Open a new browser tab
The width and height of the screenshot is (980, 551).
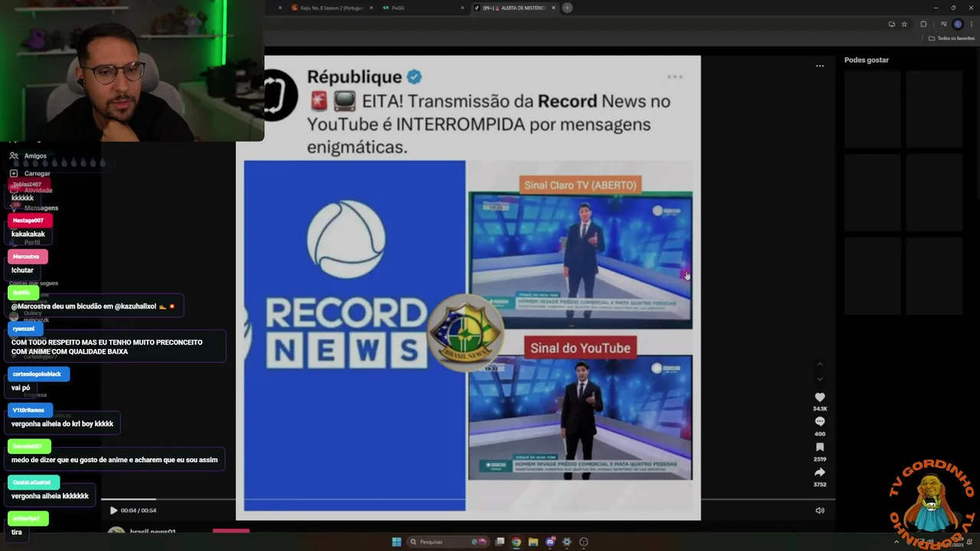pos(567,8)
